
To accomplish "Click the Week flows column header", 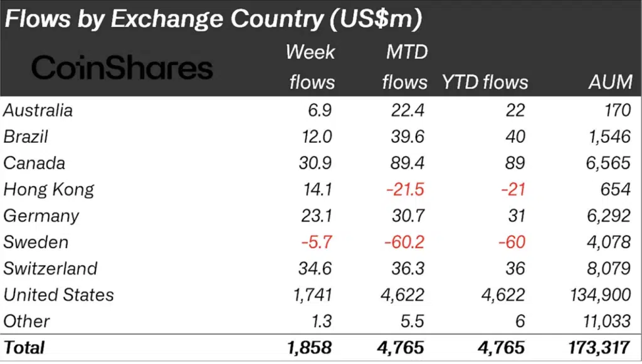I will (x=311, y=66).
